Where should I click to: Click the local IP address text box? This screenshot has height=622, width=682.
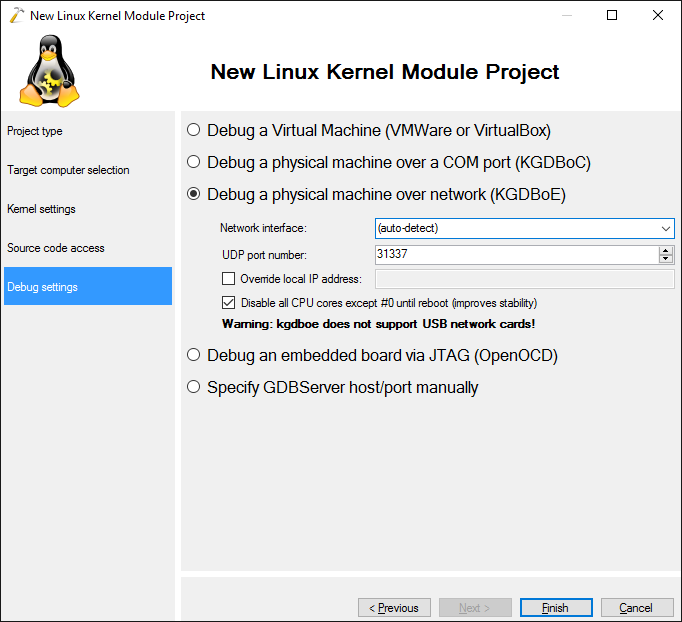point(525,279)
